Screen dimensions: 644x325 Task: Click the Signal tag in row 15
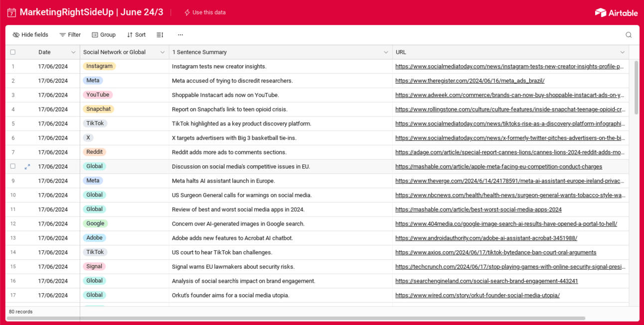94,267
